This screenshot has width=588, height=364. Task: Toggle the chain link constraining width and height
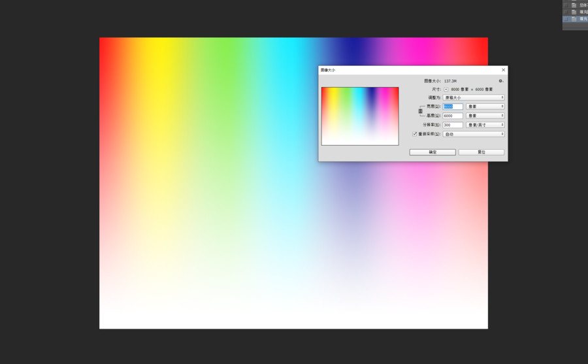pos(420,111)
